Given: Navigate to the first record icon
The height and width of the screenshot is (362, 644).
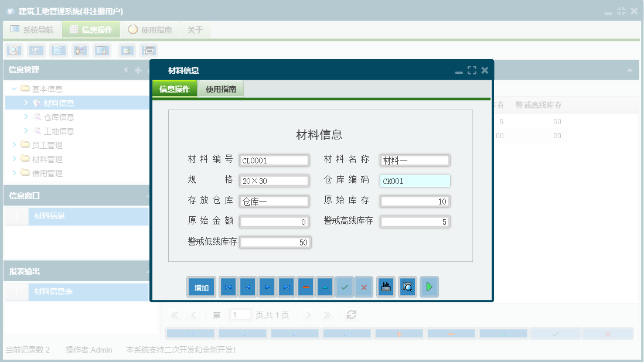Looking at the screenshot, I should point(227,286).
